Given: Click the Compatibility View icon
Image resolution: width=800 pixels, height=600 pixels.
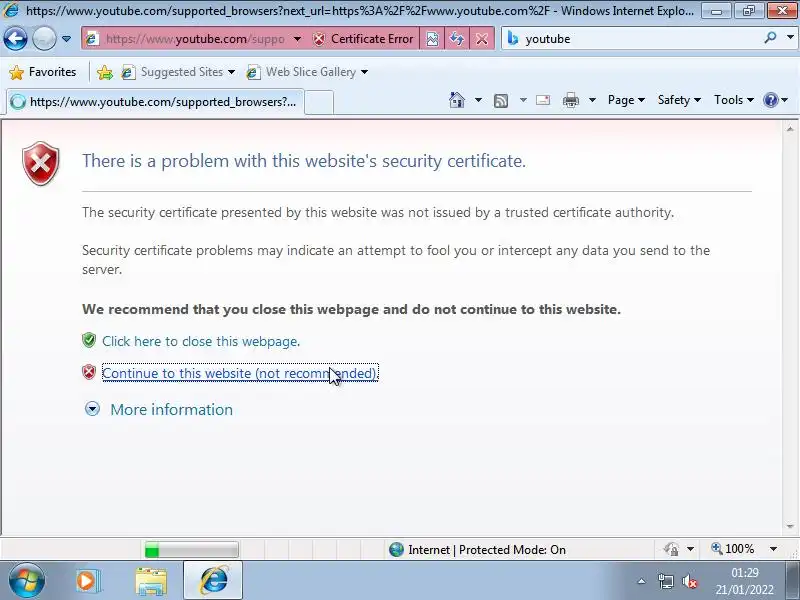Looking at the screenshot, I should pyautogui.click(x=432, y=39).
